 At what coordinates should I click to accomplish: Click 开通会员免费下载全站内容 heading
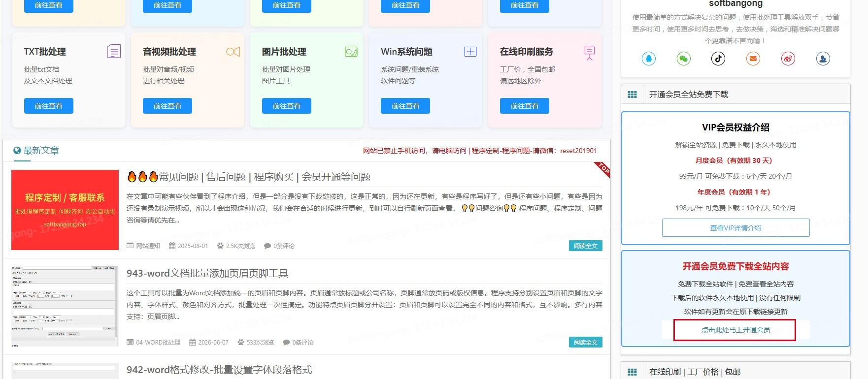[x=735, y=266]
